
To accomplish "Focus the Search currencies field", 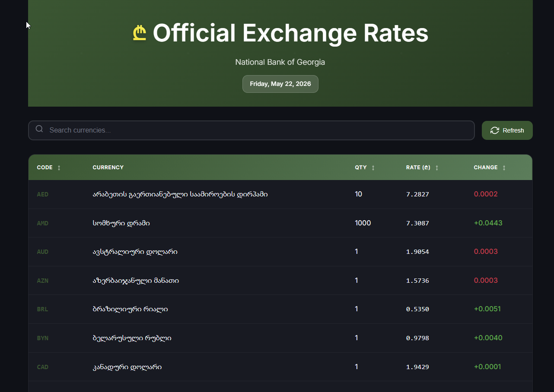I will [x=252, y=130].
